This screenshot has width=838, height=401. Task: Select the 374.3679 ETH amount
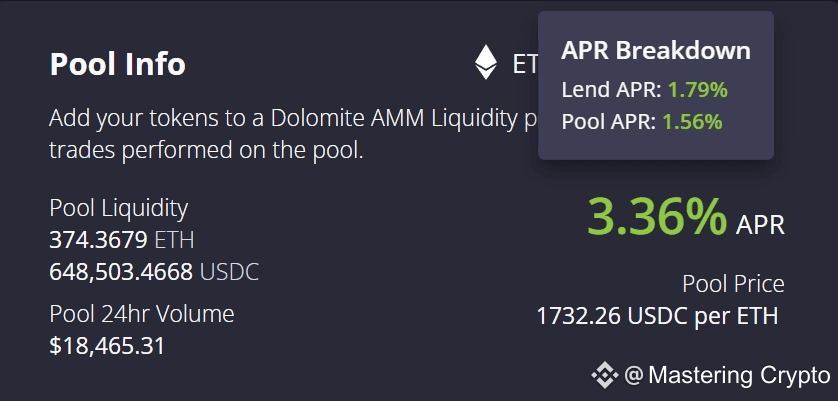122,240
